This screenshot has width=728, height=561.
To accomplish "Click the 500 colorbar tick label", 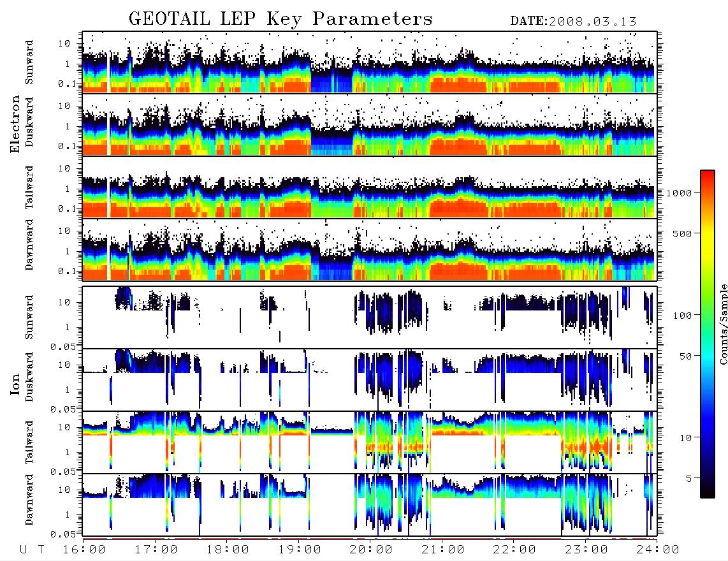I will click(683, 233).
